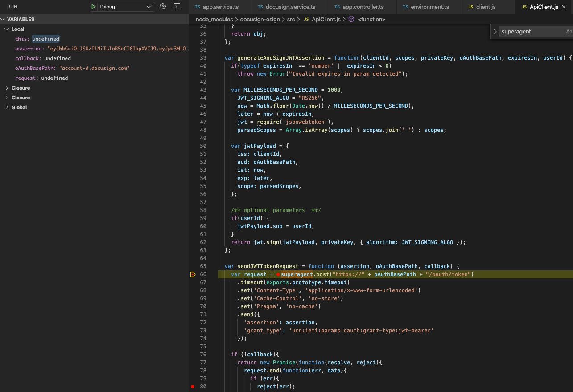The image size is (573, 392).
Task: Open launch.json via the gear icon
Action: pyautogui.click(x=163, y=7)
